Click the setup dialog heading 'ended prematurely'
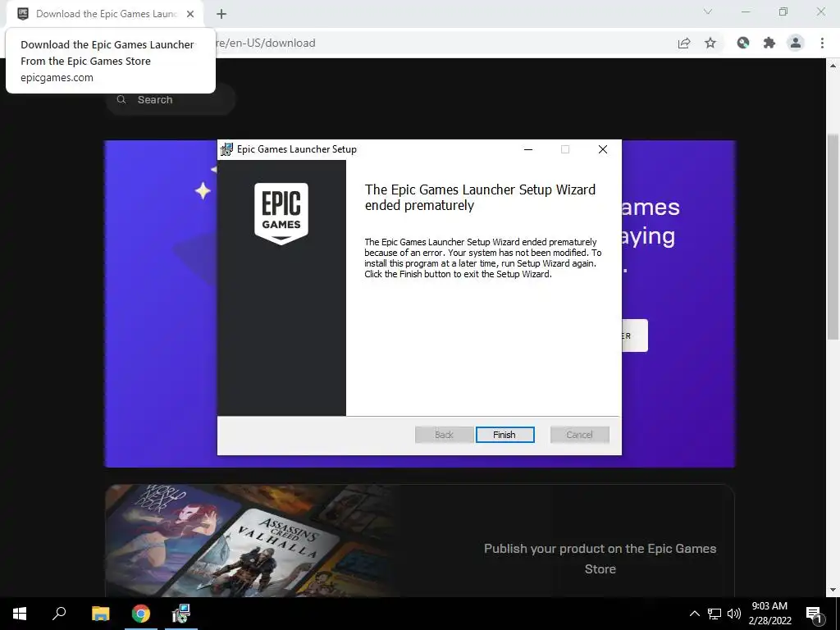The height and width of the screenshot is (630, 840). coord(419,205)
